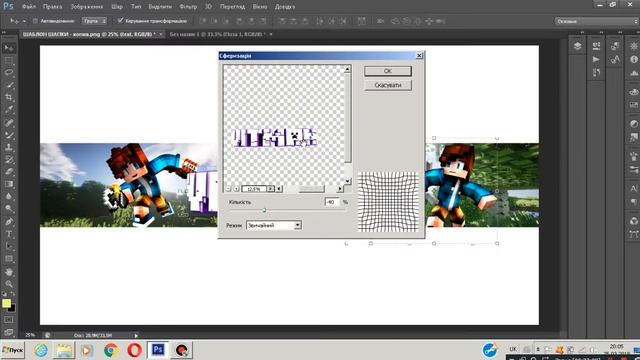The image size is (640, 360).
Task: Open the Help menu
Action: pos(285,7)
